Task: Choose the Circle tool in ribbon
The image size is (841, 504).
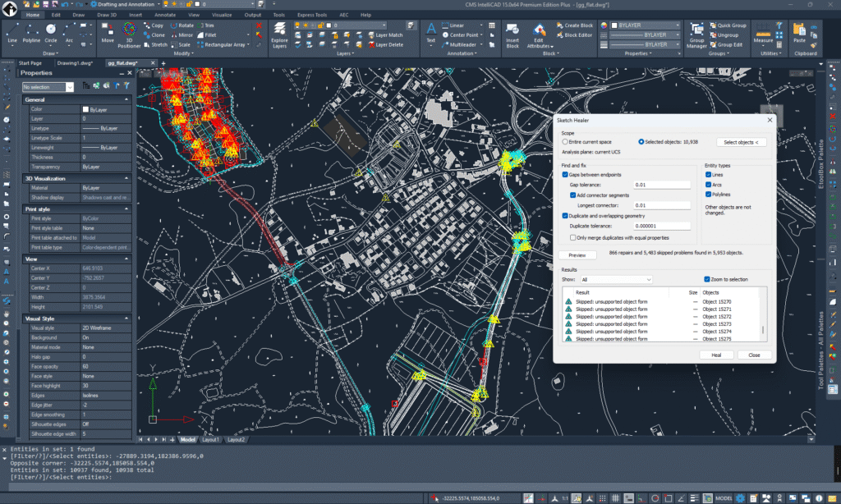Action: click(x=50, y=33)
